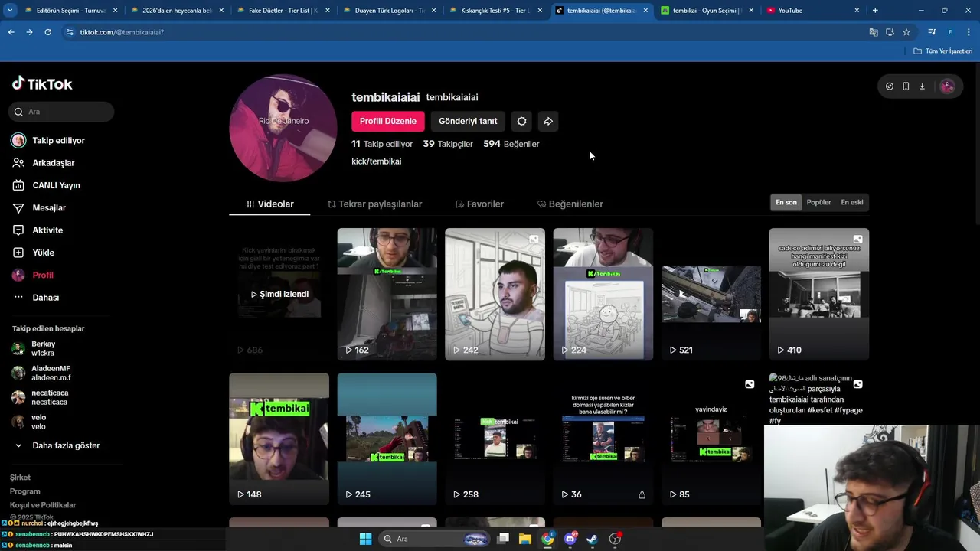The image size is (980, 551).
Task: Open video with 245 views
Action: click(387, 439)
